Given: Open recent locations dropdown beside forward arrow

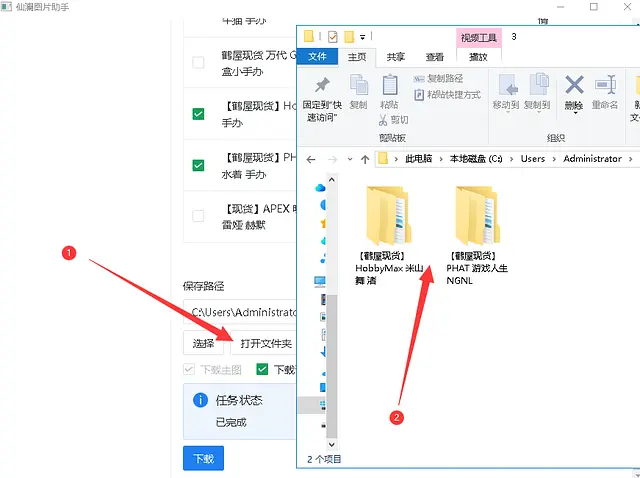Looking at the screenshot, I should 350,159.
